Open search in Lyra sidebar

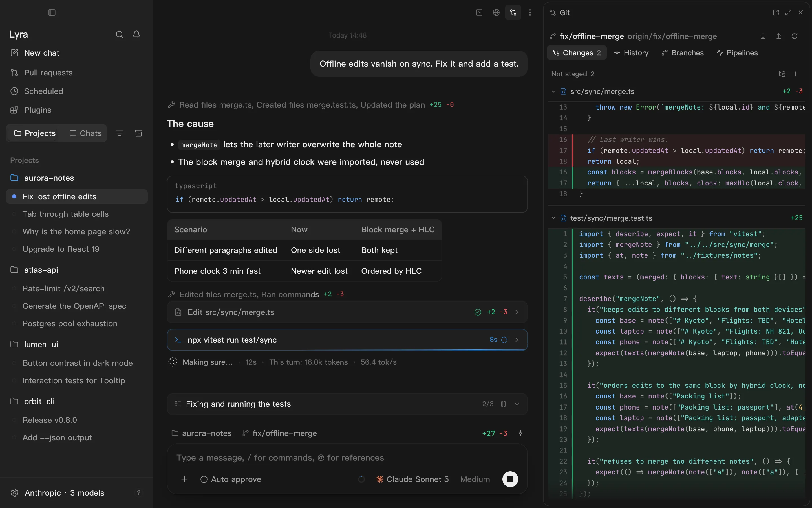(x=120, y=34)
